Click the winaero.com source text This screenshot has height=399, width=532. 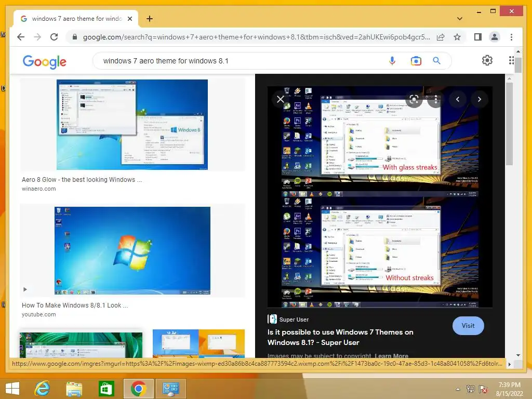tap(38, 189)
